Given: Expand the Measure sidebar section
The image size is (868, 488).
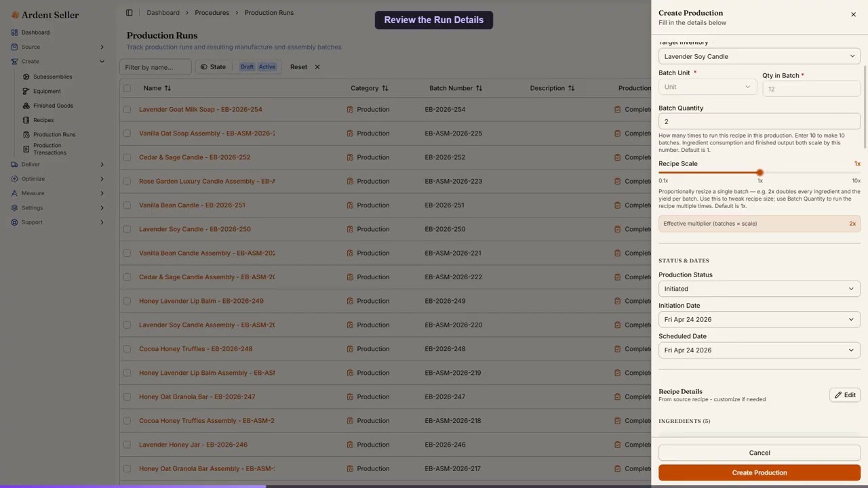Looking at the screenshot, I should click(x=102, y=193).
